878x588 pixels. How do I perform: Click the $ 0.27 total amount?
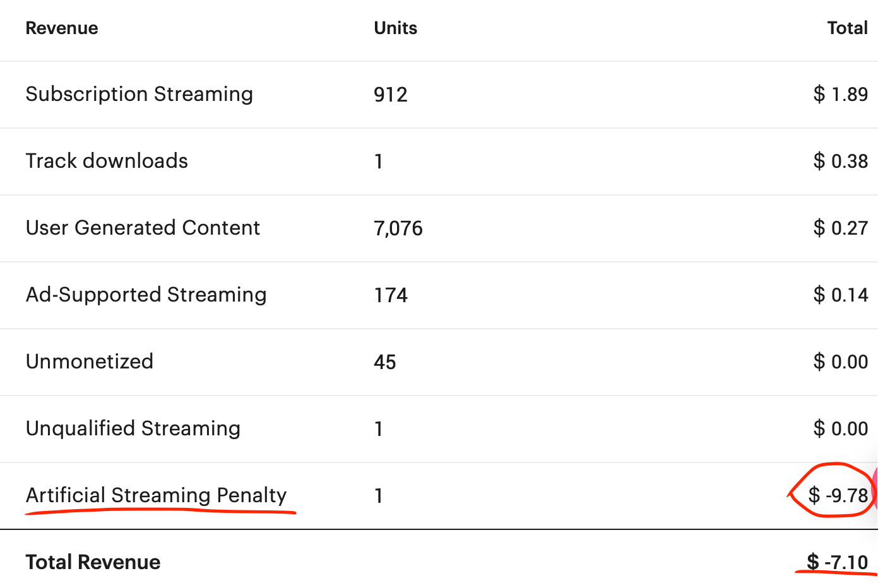pyautogui.click(x=840, y=228)
